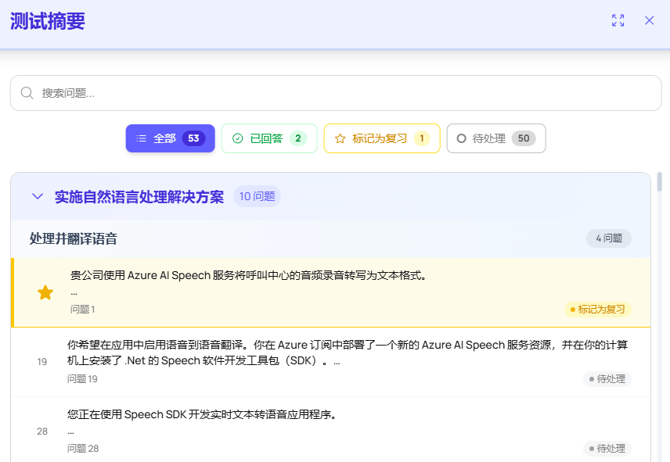Type in the 搜索问题 search field
Image resolution: width=670 pixels, height=462 pixels.
pyautogui.click(x=340, y=93)
